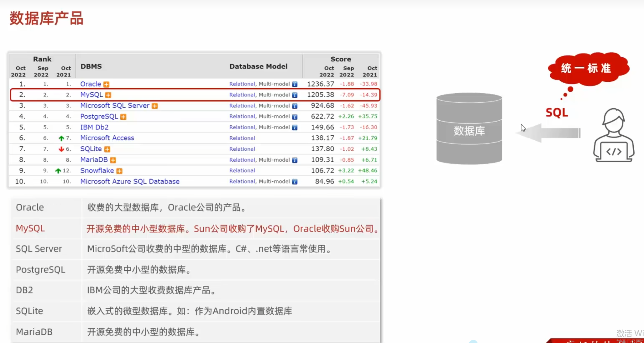The image size is (644, 343).
Task: Click blue info icon in IBM Db2 row
Action: [295, 127]
